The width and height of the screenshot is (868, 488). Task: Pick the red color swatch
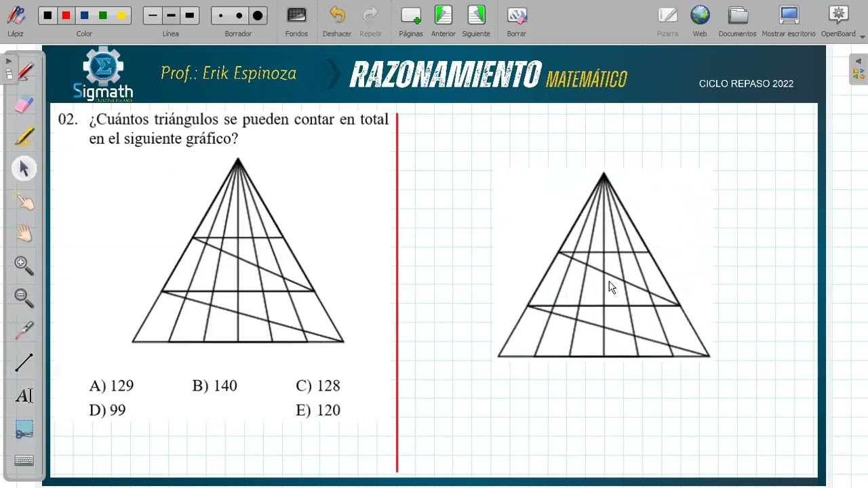(x=66, y=16)
